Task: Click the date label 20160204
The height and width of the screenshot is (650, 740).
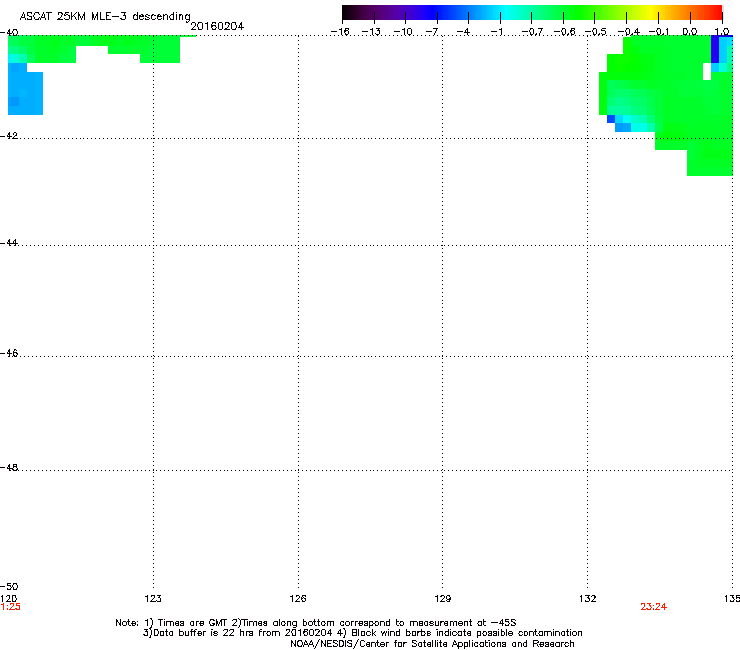Action: 217,26
